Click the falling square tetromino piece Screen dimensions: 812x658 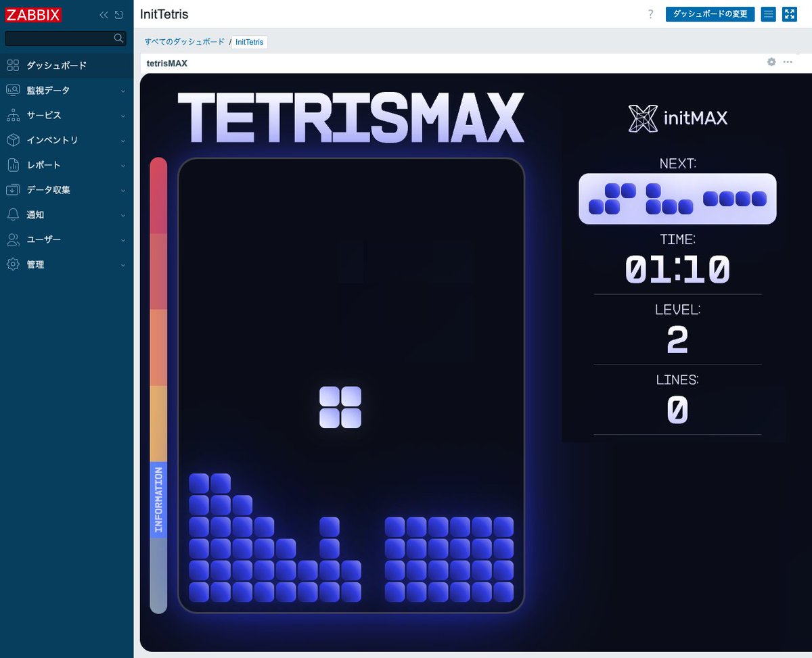[x=340, y=407]
